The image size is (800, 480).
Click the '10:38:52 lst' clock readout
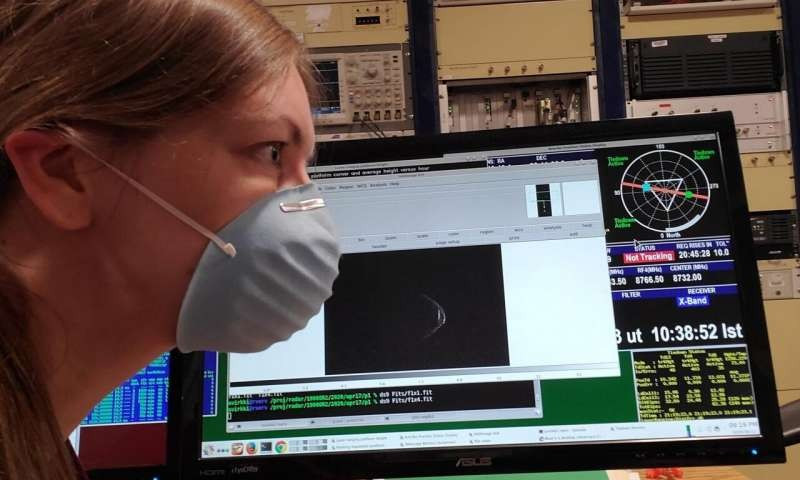(x=696, y=333)
